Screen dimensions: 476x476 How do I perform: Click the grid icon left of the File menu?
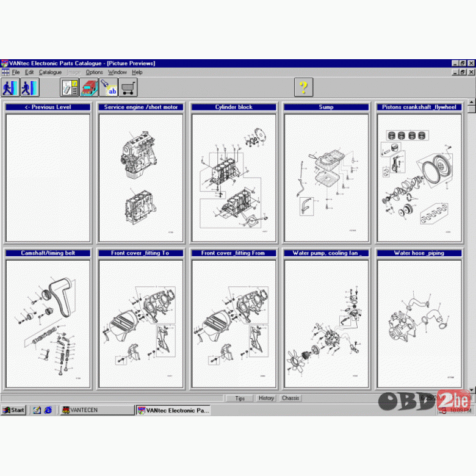coord(5,72)
